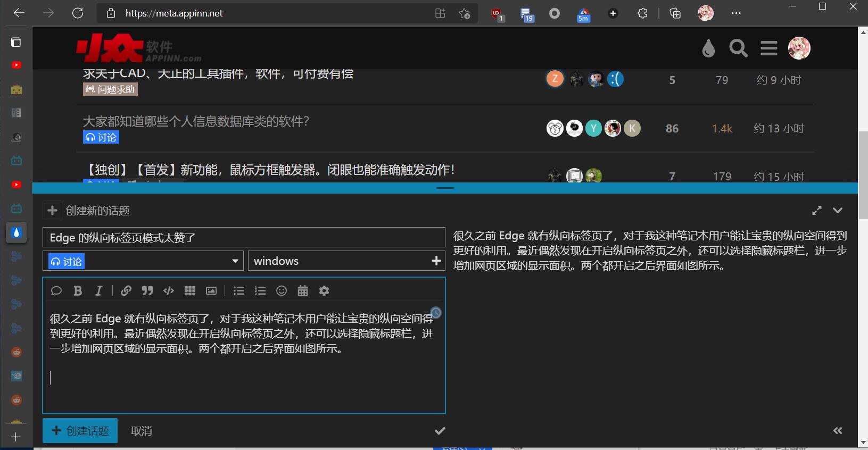The width and height of the screenshot is (868, 450).
Task: Upload an image using the picture icon
Action: coord(211,290)
